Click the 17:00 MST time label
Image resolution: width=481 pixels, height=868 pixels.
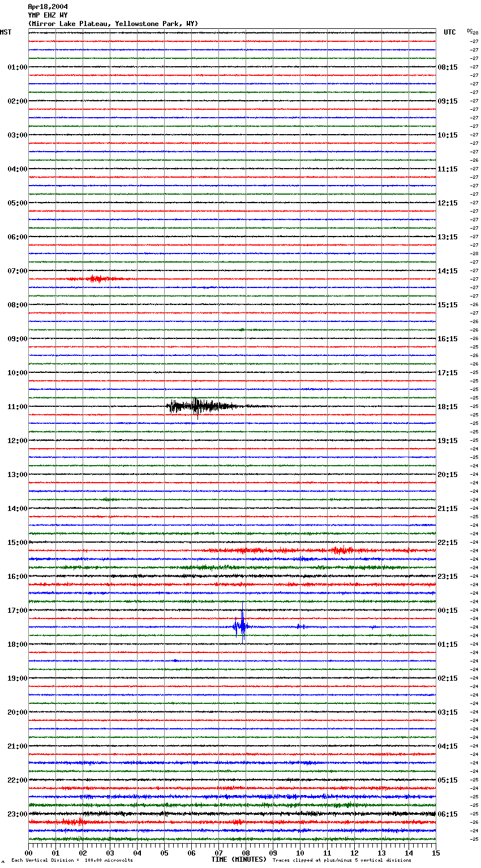pos(18,611)
